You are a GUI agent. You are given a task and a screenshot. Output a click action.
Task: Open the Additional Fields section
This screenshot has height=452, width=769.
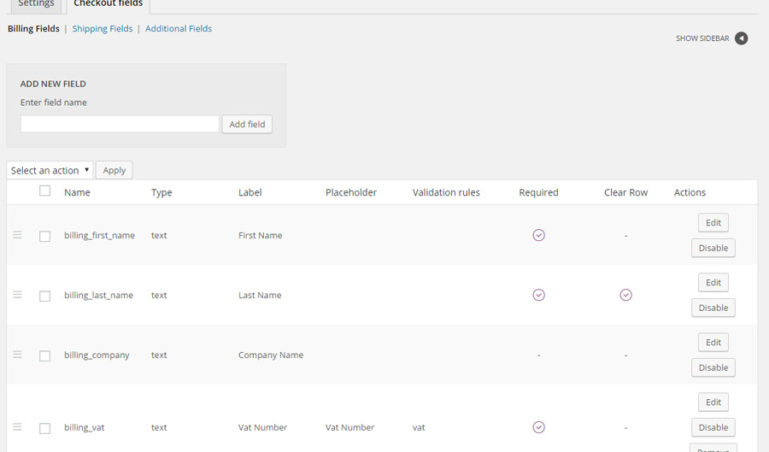178,29
